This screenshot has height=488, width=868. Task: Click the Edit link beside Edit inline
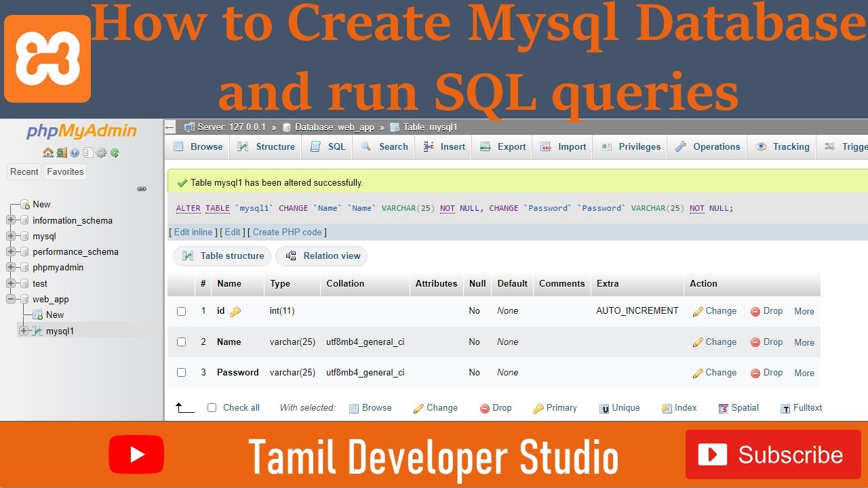(x=233, y=232)
